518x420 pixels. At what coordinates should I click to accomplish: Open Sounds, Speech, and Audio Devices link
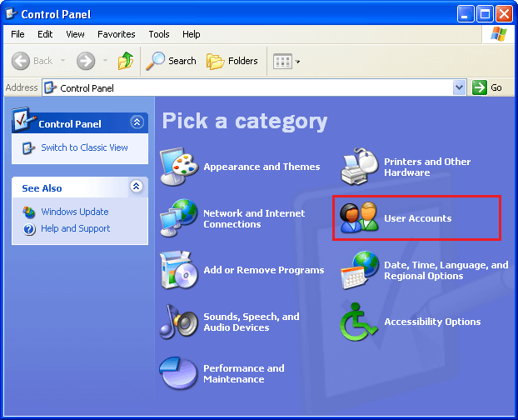coord(252,322)
